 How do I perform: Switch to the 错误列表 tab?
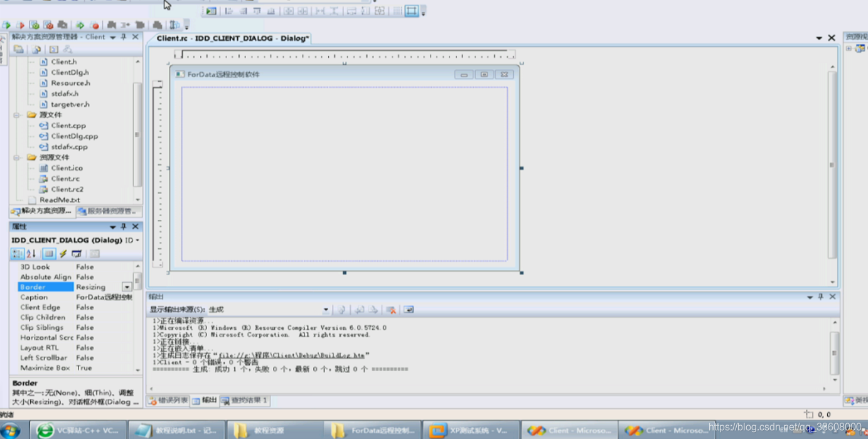[168, 400]
